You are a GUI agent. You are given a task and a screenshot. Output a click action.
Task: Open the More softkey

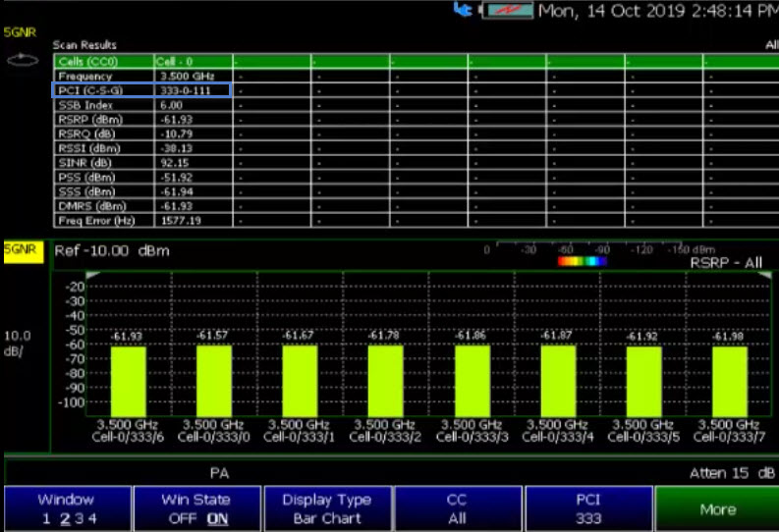point(717,508)
